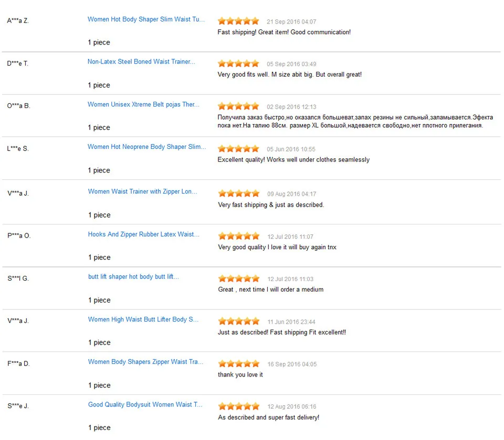Viewport: 504px width, 440px height.
Task: Click star rating dated 09 Aug 2016
Action: coord(239,194)
